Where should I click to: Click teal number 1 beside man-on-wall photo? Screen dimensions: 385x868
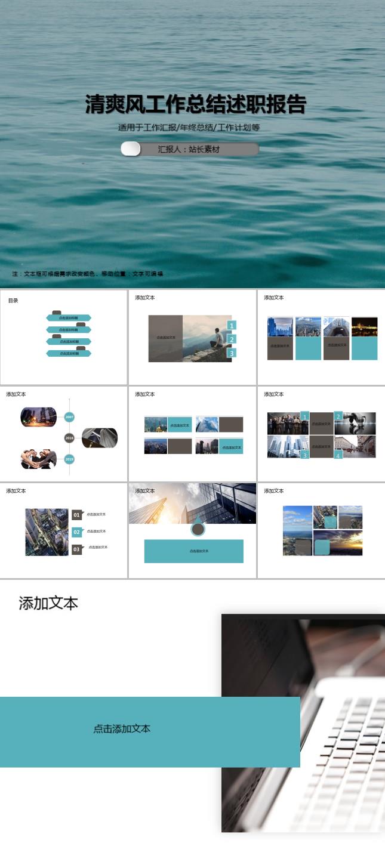click(232, 325)
